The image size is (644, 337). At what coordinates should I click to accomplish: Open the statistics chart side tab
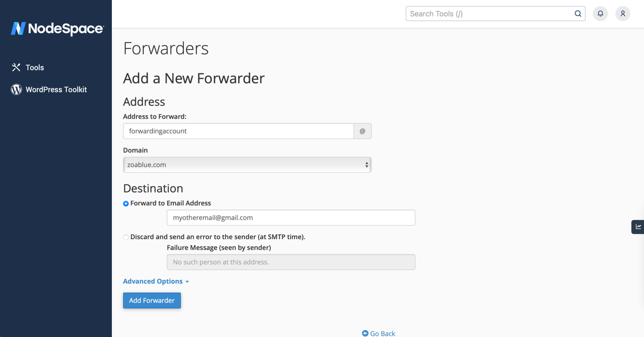[x=638, y=227]
